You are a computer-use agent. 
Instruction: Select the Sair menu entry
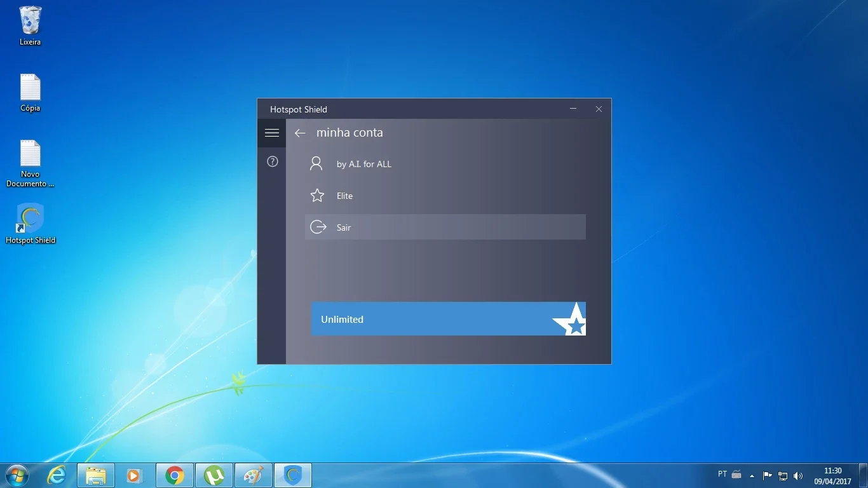[445, 227]
